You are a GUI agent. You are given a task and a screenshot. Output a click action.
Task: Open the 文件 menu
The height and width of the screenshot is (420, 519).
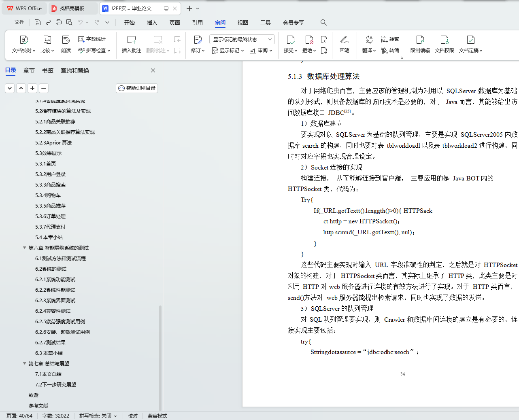[16, 22]
